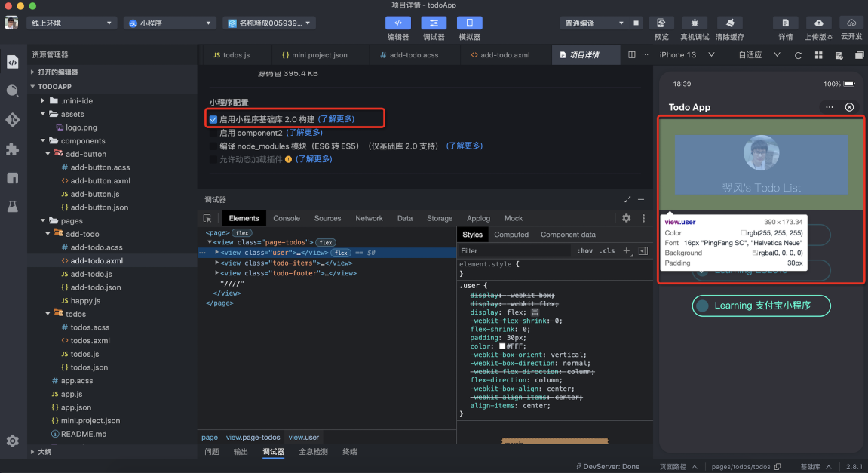
Task: Toggle the styles sidebar pane icon
Action: pyautogui.click(x=643, y=251)
